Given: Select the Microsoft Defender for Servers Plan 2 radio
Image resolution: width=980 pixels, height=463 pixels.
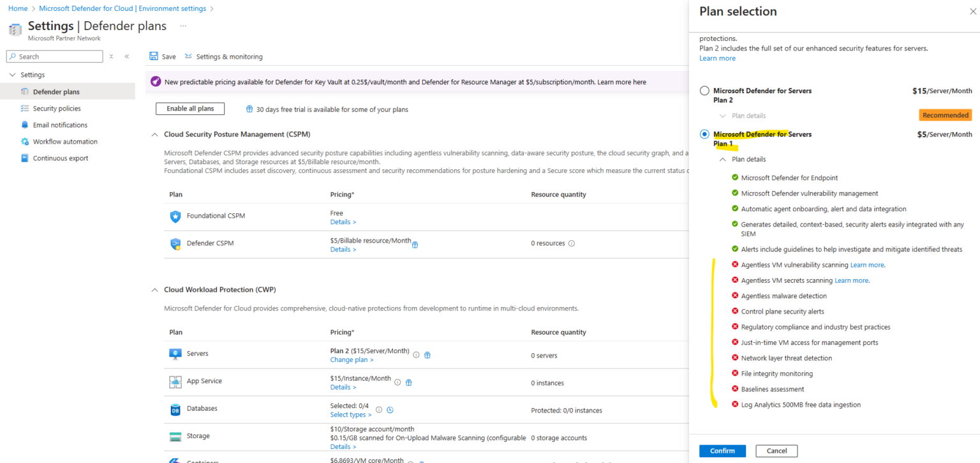Looking at the screenshot, I should [x=704, y=90].
